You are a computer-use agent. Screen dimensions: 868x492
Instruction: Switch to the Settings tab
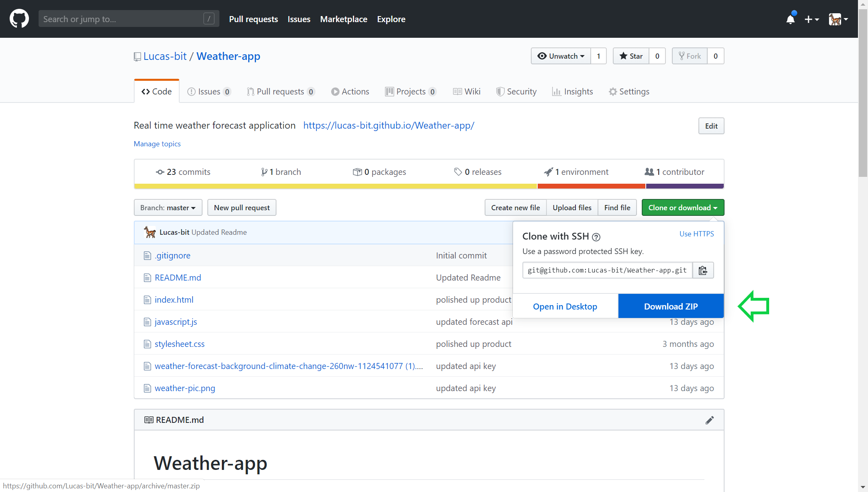(x=629, y=91)
